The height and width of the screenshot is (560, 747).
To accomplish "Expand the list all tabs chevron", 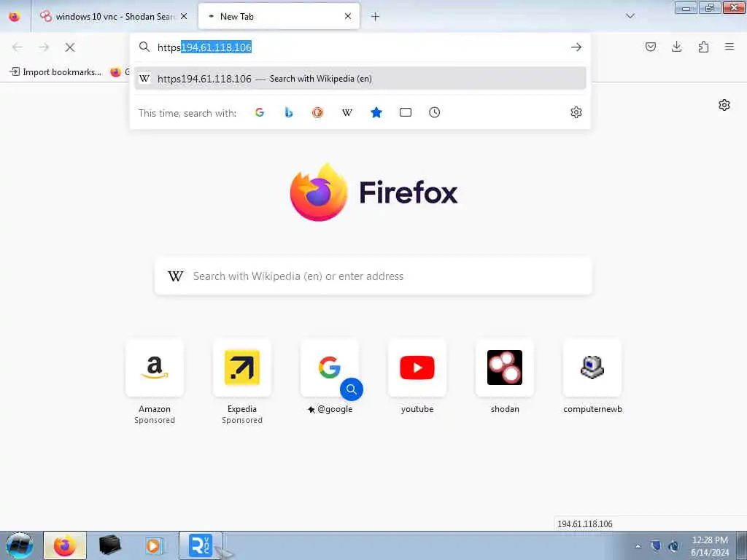I will tap(630, 16).
